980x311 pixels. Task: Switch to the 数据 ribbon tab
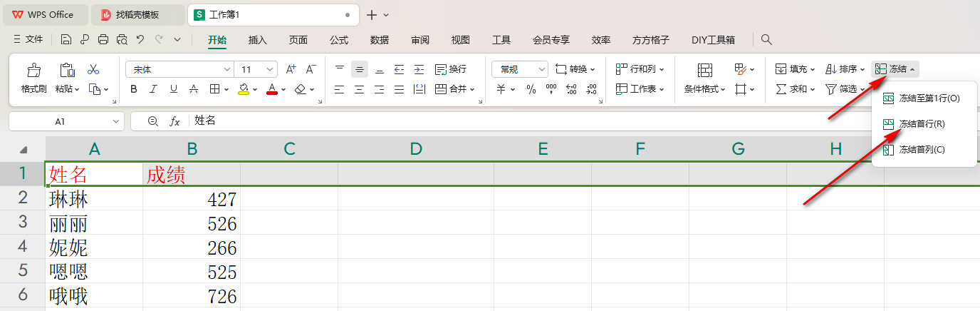[380, 40]
